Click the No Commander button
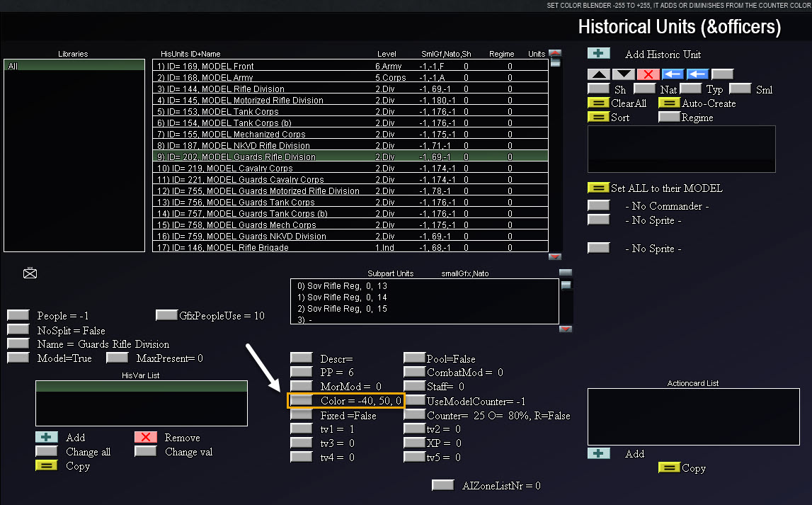This screenshot has width=812, height=505. point(599,205)
